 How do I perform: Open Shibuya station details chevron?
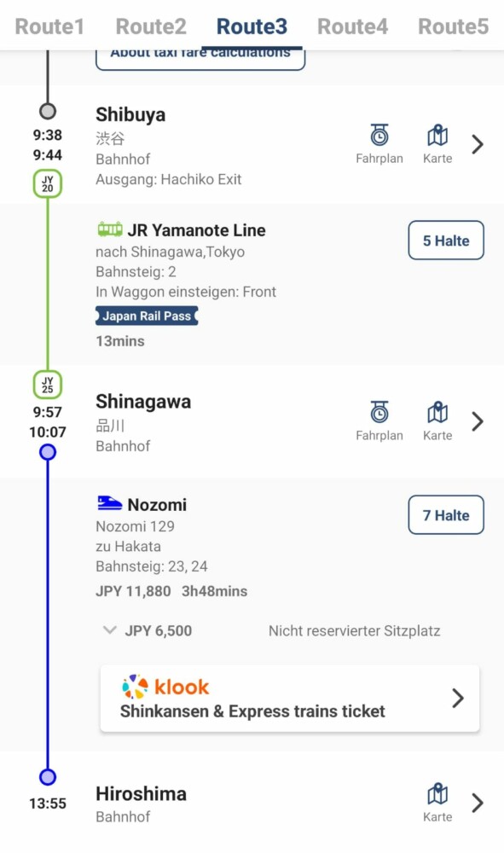[478, 144]
